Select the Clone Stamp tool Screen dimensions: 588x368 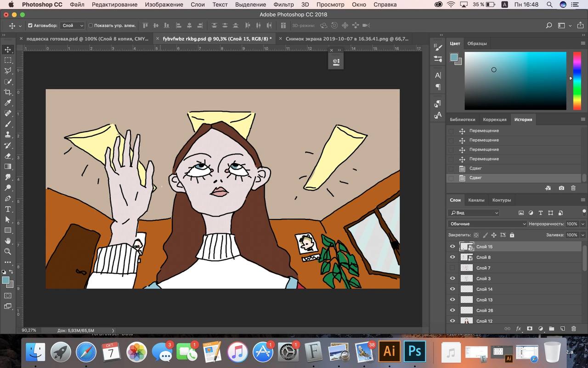(8, 134)
